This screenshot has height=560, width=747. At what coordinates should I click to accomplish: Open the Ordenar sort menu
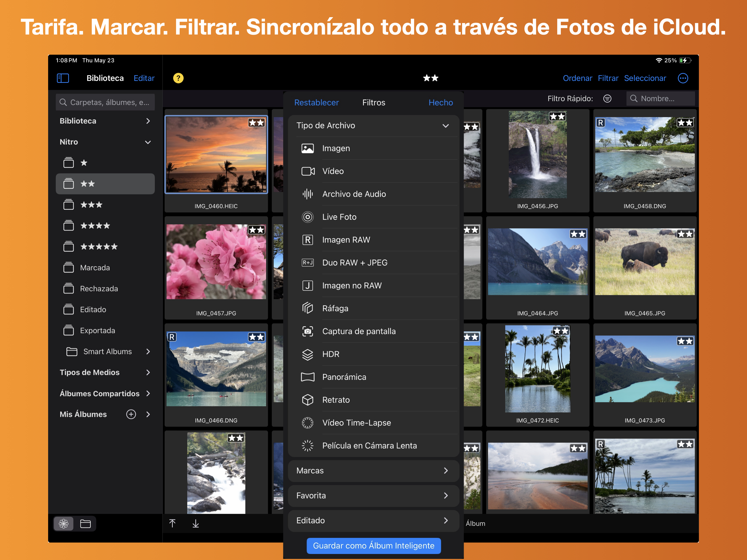pyautogui.click(x=577, y=78)
